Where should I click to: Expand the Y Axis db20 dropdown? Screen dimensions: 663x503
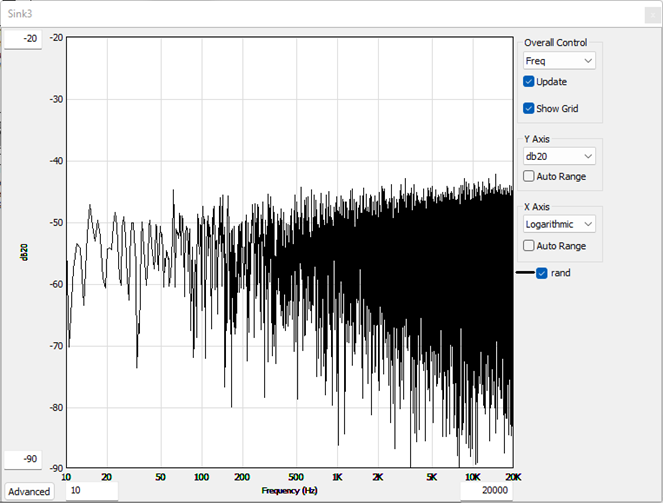(x=559, y=156)
